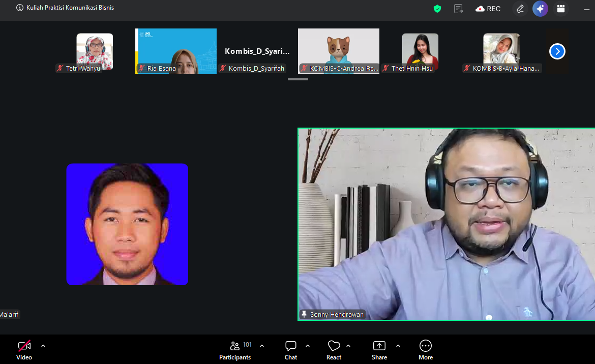Select the KOMBIS-C-Andrea cat avatar tile
Image resolution: width=595 pixels, height=364 pixels.
point(339,51)
